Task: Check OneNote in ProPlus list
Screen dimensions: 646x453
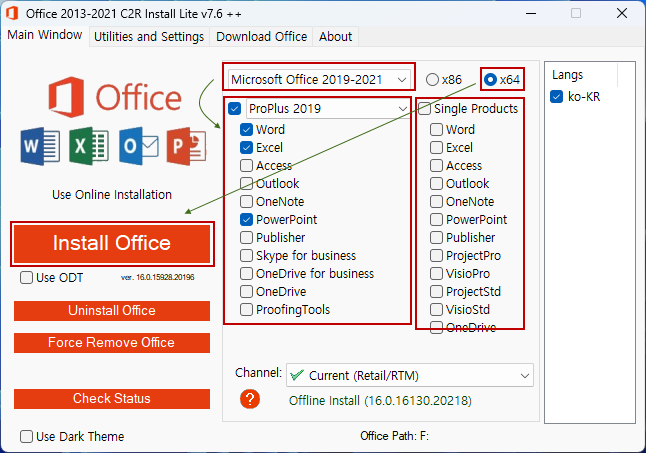Action: coord(246,201)
